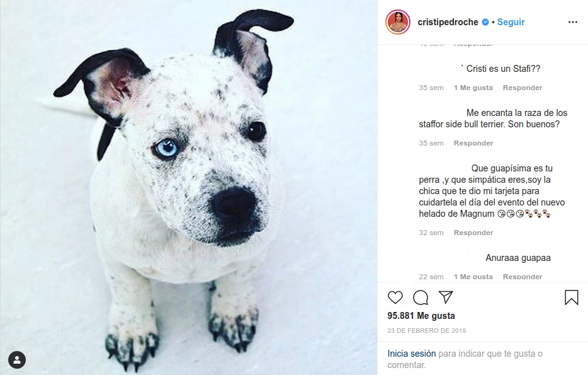Save post with the bookmark icon

tap(571, 297)
